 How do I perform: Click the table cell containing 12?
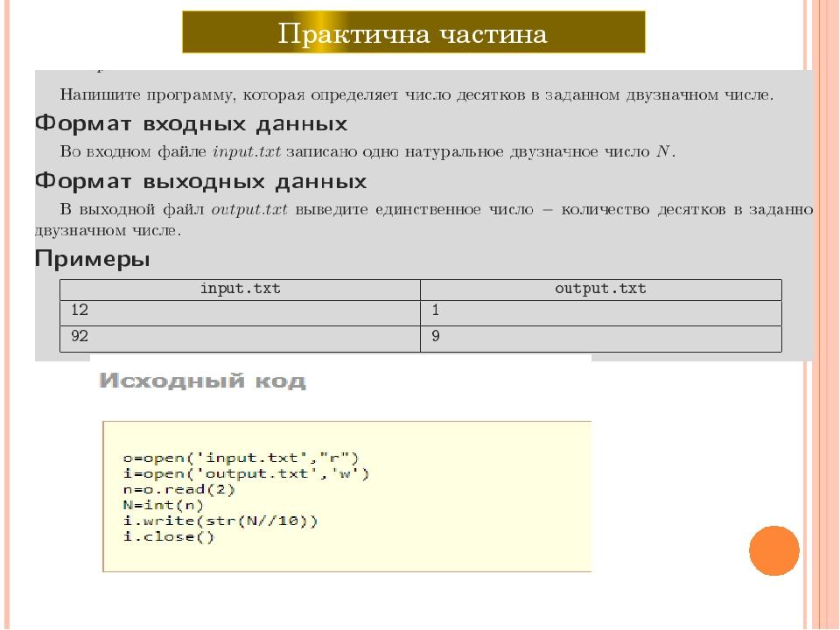tap(240, 311)
